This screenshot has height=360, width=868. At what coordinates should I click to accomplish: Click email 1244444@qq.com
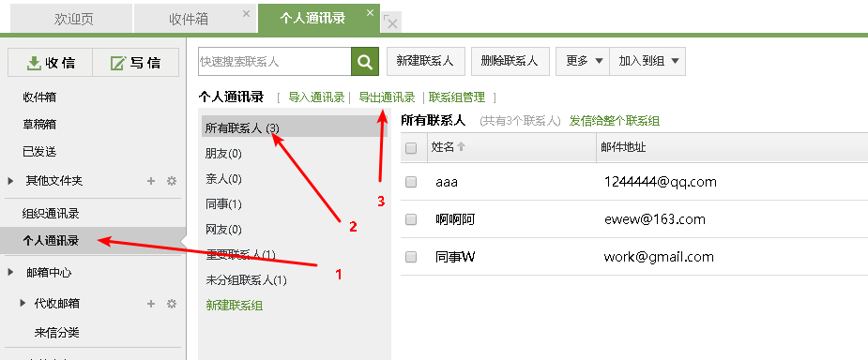[x=661, y=181]
